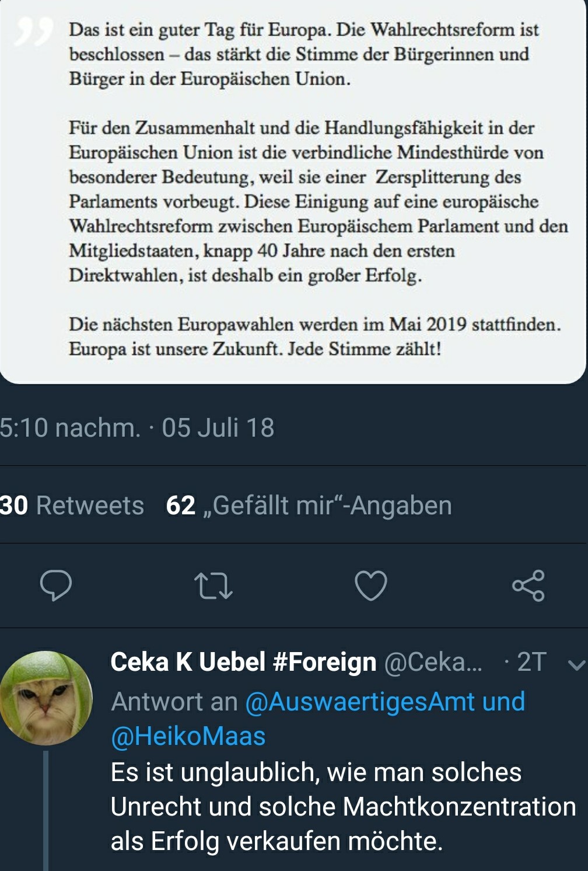
Task: Tap the @Ceka... username handle
Action: coord(433,662)
